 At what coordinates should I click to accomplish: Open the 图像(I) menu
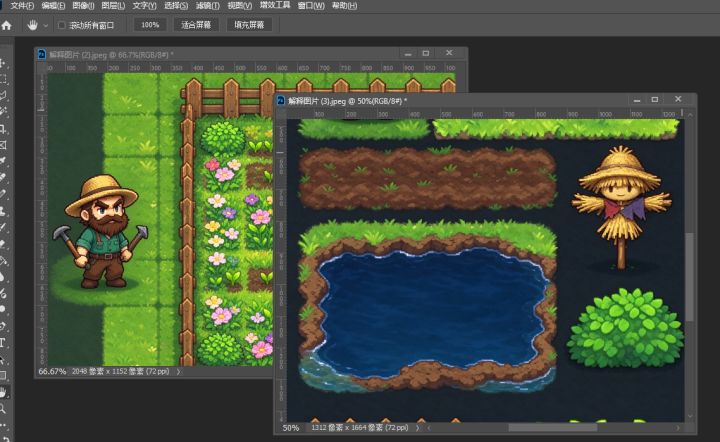[84, 6]
